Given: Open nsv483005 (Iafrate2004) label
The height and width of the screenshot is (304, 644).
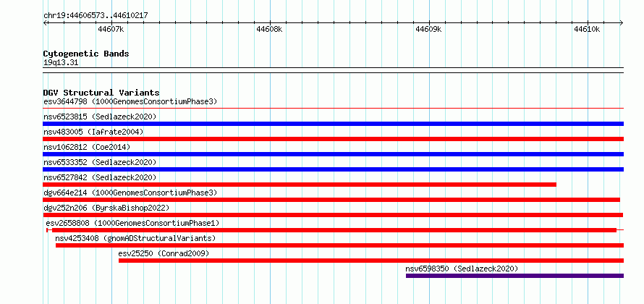Looking at the screenshot, I should [93, 132].
